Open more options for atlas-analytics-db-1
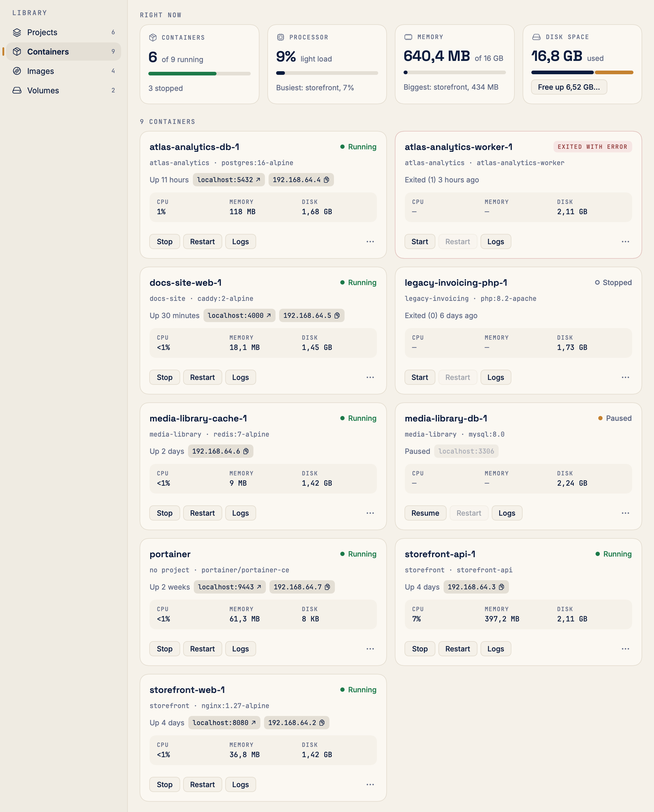Viewport: 654px width, 812px height. pyautogui.click(x=370, y=242)
